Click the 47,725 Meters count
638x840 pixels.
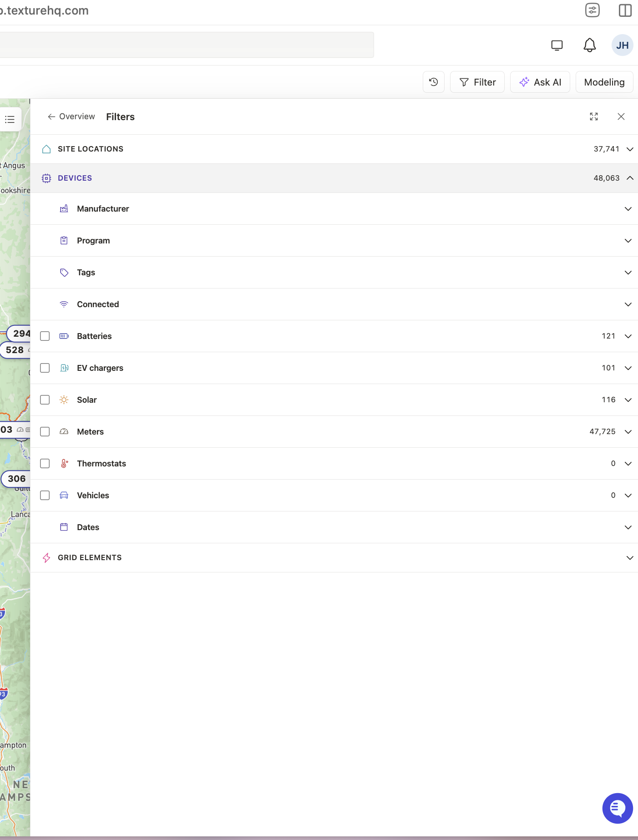(602, 431)
